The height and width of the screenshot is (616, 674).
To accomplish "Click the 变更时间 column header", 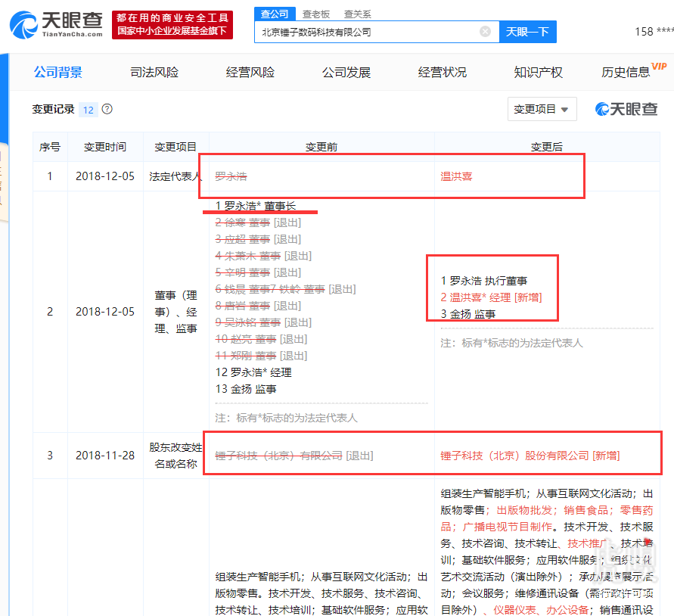I will click(x=105, y=147).
